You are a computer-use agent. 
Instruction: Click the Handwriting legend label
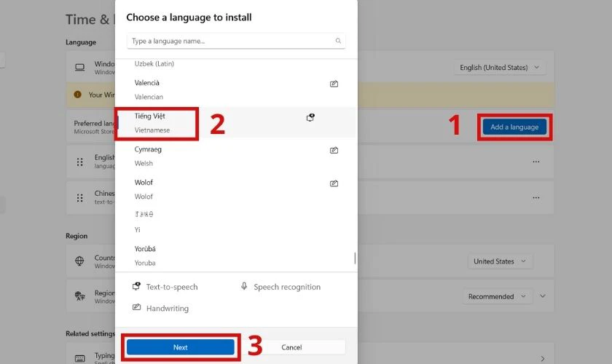click(167, 308)
